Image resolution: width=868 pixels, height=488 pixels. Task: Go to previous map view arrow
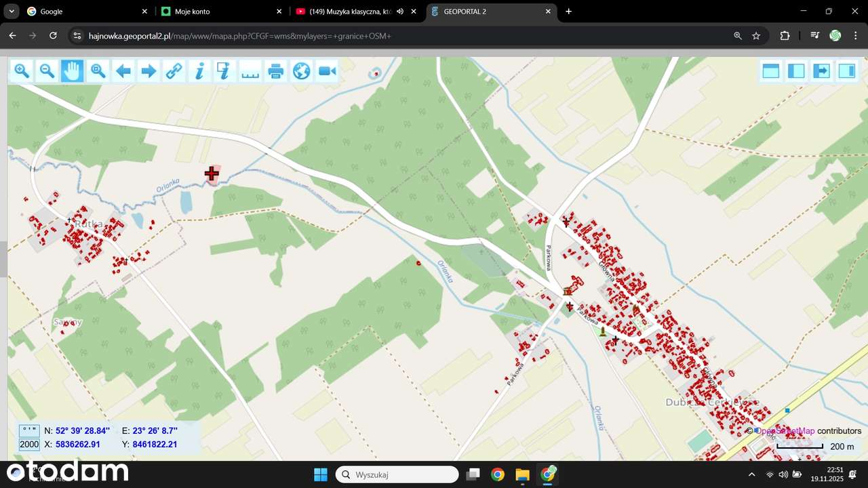[x=123, y=70]
